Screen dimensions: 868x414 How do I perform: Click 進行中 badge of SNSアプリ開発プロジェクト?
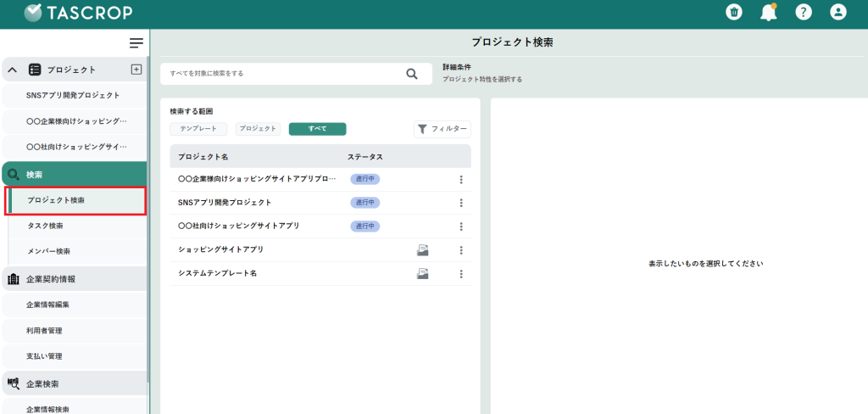[x=364, y=203]
